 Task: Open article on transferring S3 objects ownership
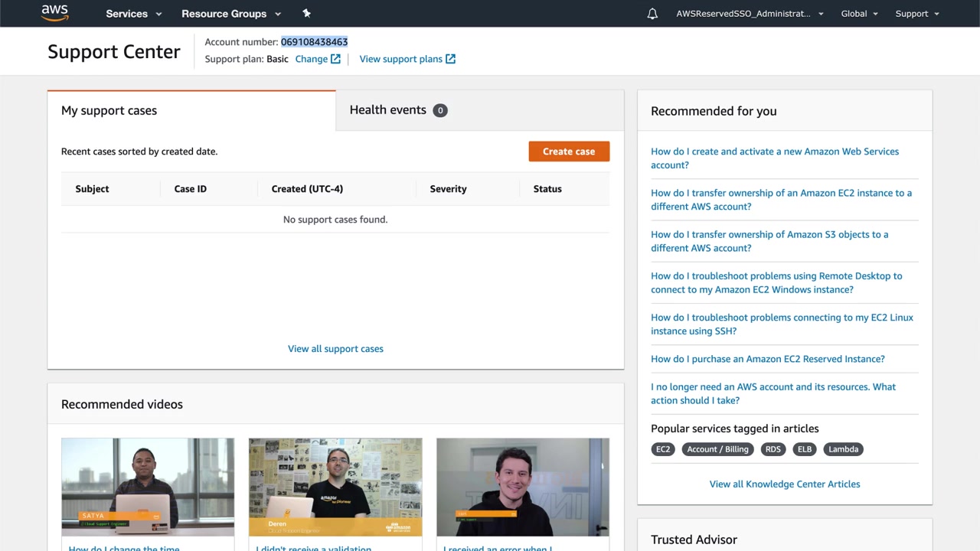tap(769, 241)
